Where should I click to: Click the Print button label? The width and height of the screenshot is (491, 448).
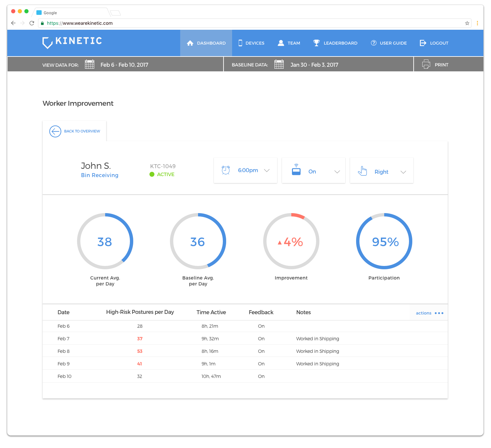[441, 65]
